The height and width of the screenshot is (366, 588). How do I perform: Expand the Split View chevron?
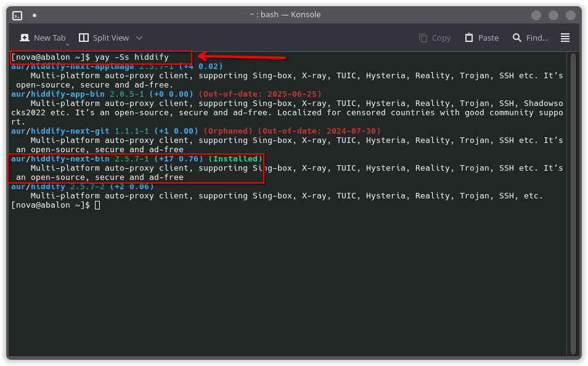click(139, 38)
